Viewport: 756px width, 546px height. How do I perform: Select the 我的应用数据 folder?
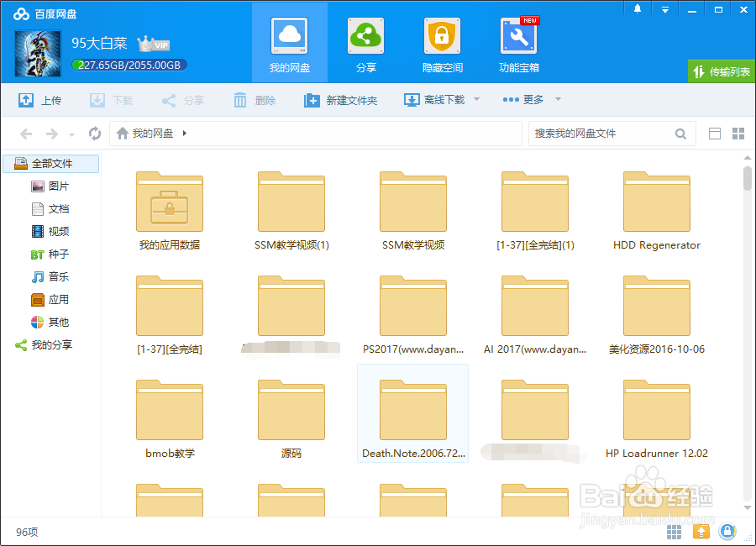point(170,212)
